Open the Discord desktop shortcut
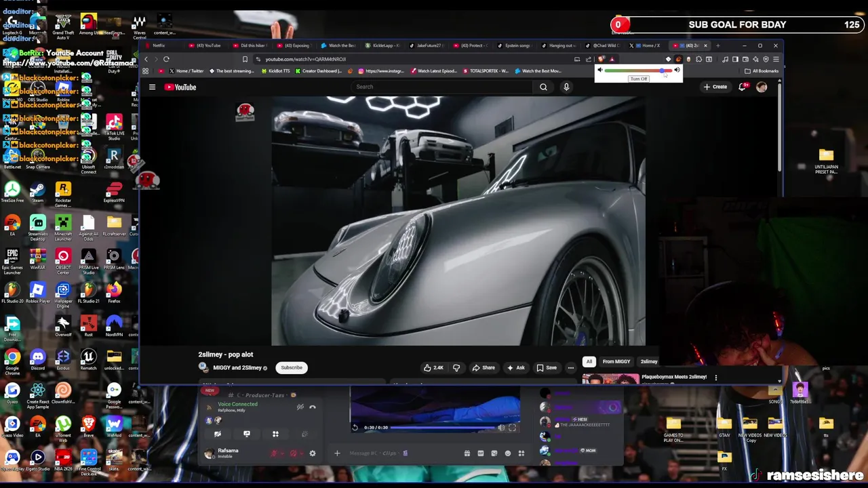The width and height of the screenshot is (868, 488). pos(37,360)
